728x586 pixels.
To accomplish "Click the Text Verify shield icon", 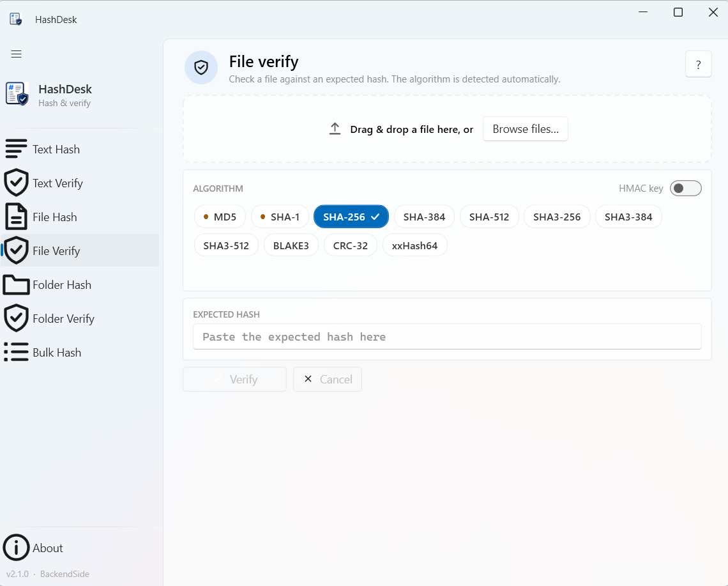I will [x=16, y=183].
